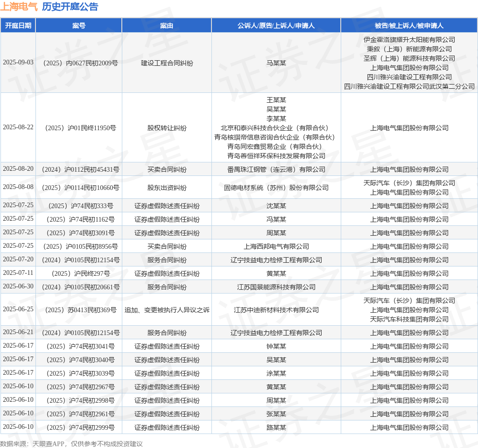The height and width of the screenshot is (448, 478).
Task: Click the 被告/被上诉人/被申请人 column header
Action: (x=409, y=26)
